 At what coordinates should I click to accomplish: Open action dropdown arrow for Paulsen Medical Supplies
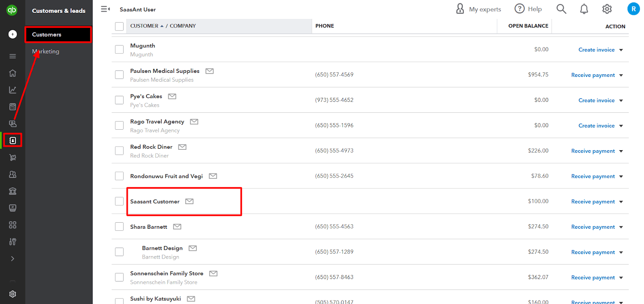[x=621, y=75]
